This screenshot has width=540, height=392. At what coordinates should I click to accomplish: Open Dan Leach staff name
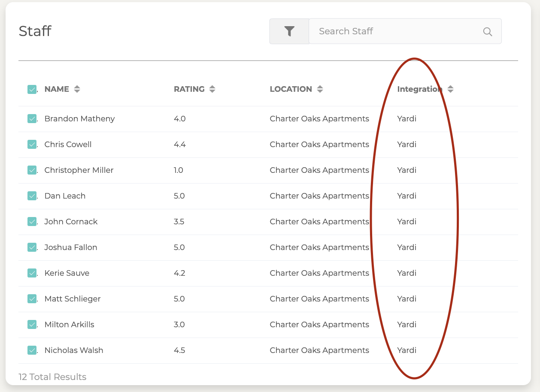click(65, 196)
